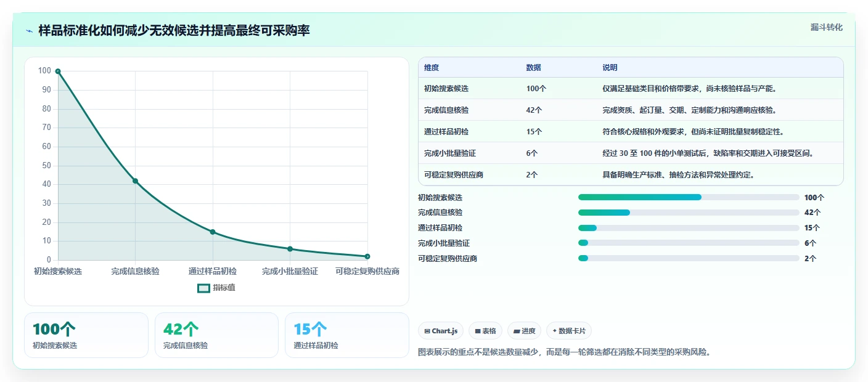Click the 6个 cell in the table
This screenshot has height=382, width=868.
tap(532, 153)
